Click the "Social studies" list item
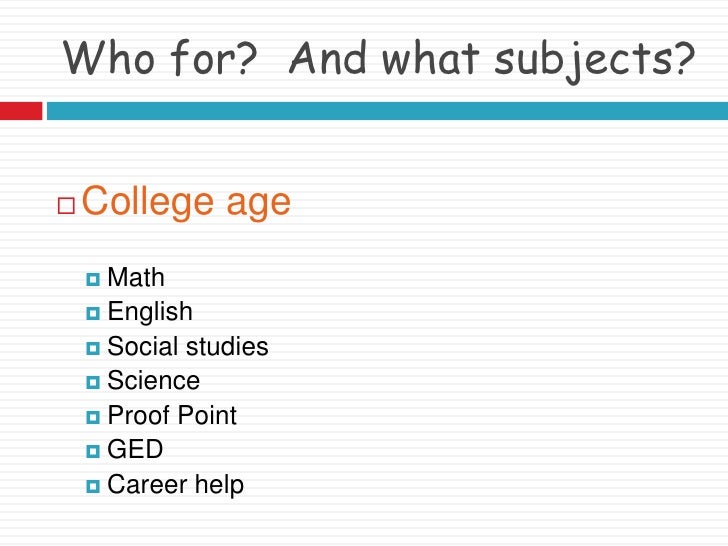The height and width of the screenshot is (546, 728). 188,348
